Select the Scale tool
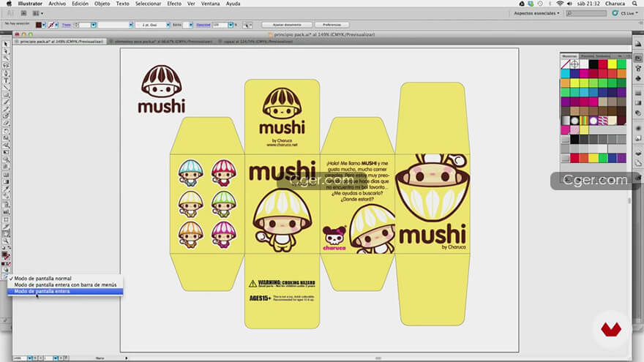The width and height of the screenshot is (644, 362). 6,138
